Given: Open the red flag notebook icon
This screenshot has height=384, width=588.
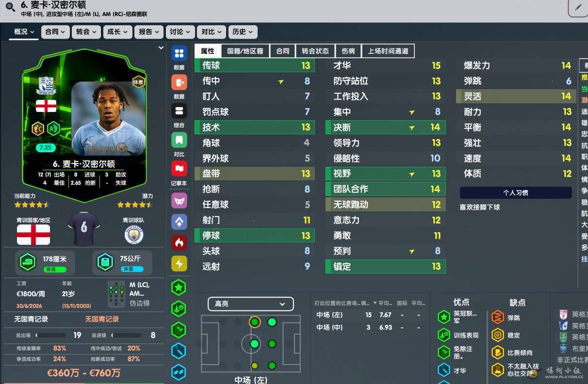Looking at the screenshot, I should click(179, 169).
